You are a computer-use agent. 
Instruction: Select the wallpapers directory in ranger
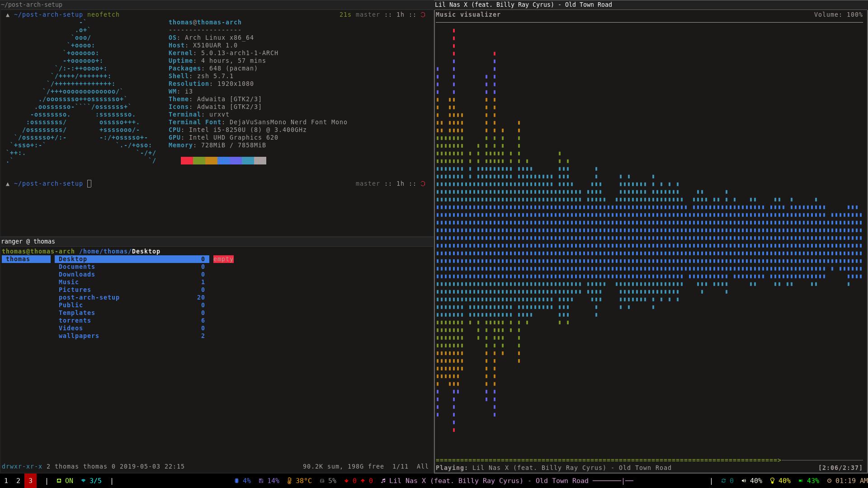(x=79, y=336)
